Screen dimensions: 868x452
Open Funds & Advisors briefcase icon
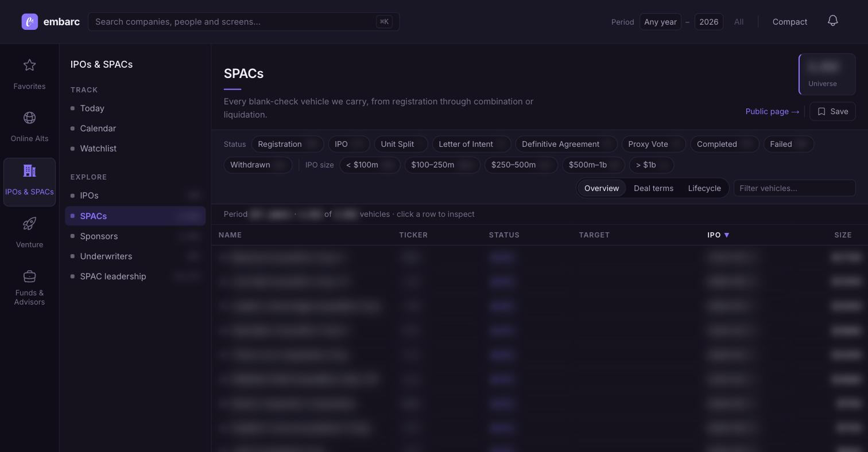[29, 276]
